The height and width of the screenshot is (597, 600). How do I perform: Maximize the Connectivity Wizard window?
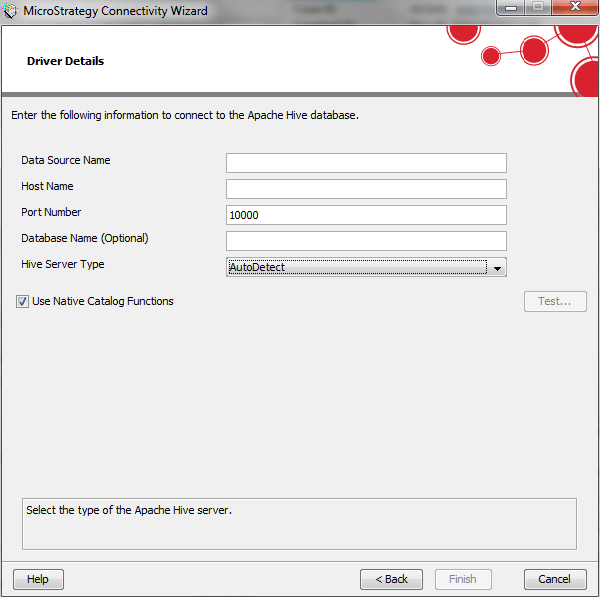point(538,9)
